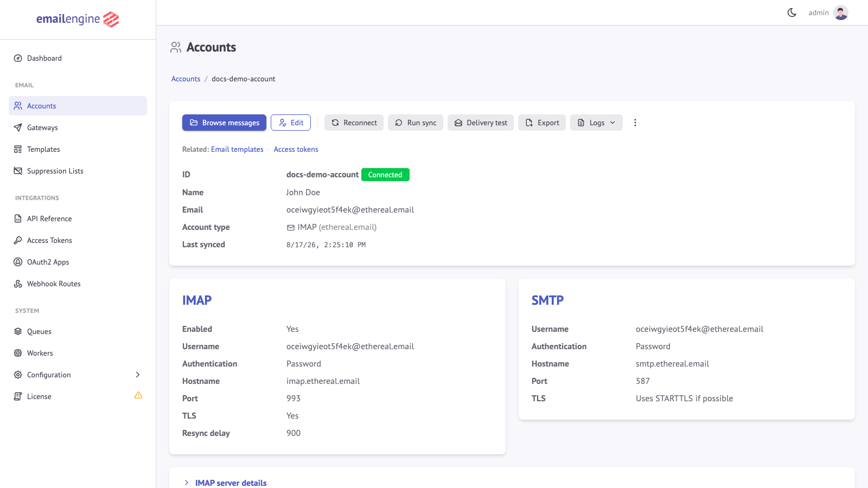Select Accounts in the sidebar
Screen dimensions: 868x488
tap(78, 106)
